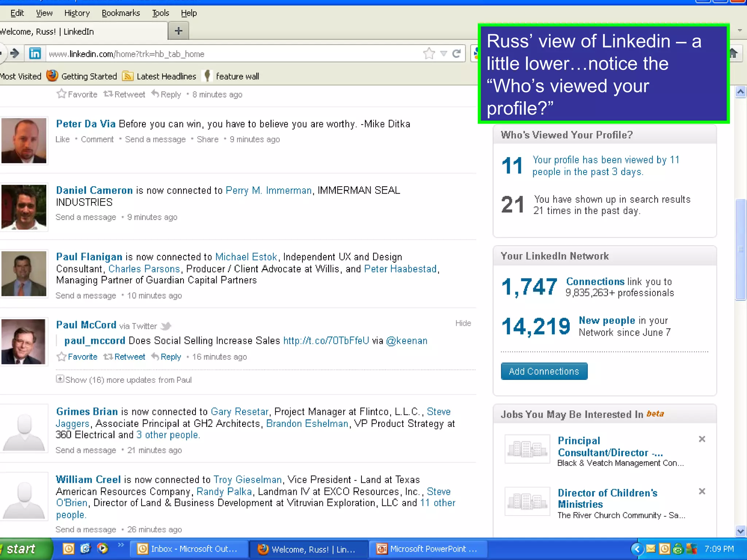The height and width of the screenshot is (560, 747).
Task: Open the feature wall bookmark
Action: point(231,76)
